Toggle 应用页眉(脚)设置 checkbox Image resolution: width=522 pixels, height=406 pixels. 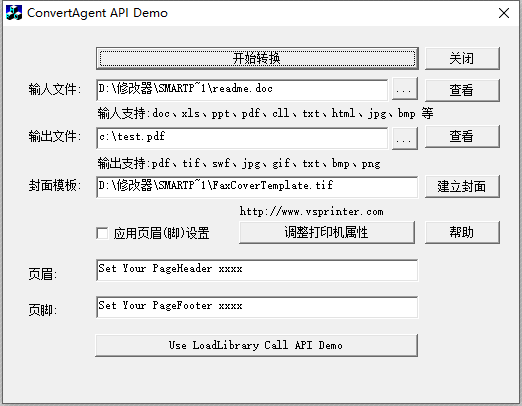102,233
